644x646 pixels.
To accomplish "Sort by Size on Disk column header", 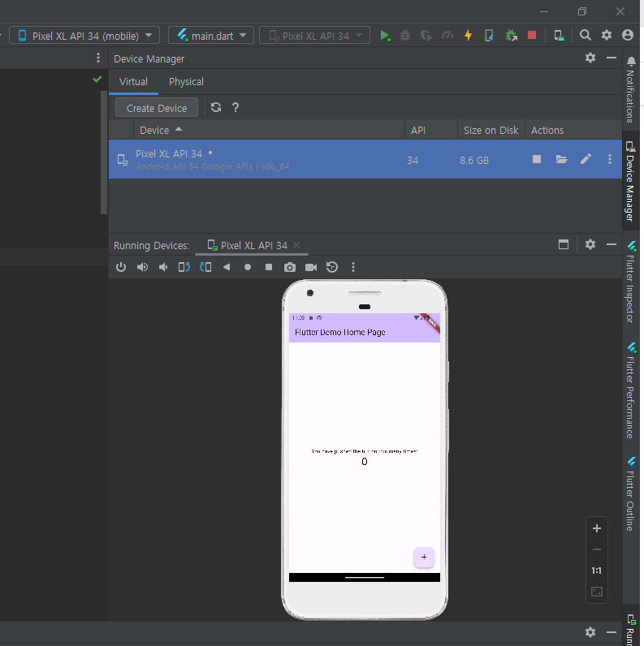I will 491,130.
